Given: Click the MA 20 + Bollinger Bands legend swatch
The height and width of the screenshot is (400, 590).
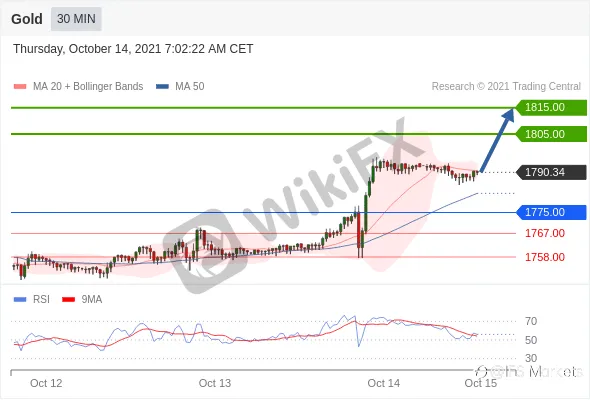Looking at the screenshot, I should pyautogui.click(x=20, y=87).
